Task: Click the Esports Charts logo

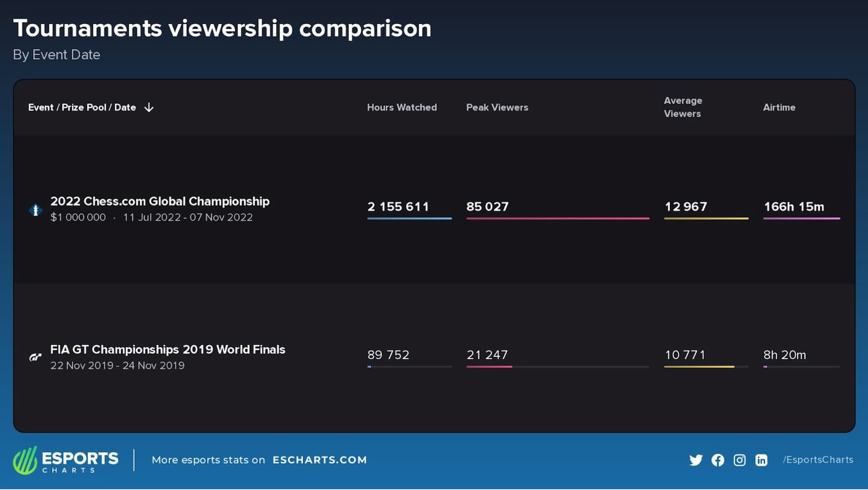Action: coord(66,460)
